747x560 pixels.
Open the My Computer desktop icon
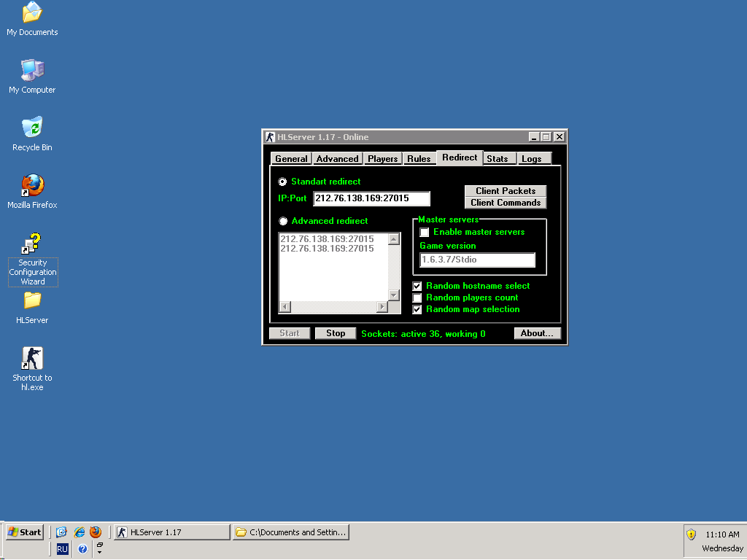tap(32, 71)
